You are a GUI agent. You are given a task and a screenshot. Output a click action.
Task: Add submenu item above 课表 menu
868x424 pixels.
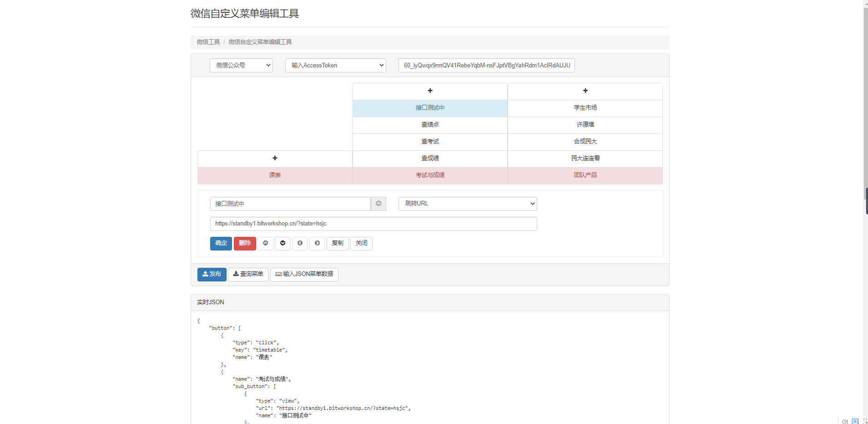275,158
